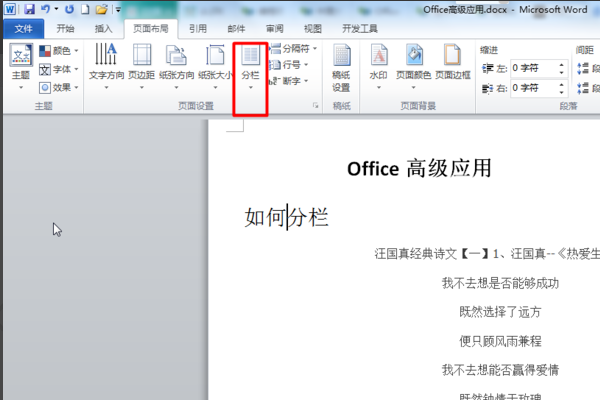600x400 pixels.
Task: Decrease right indent with down stepper
Action: (x=561, y=93)
